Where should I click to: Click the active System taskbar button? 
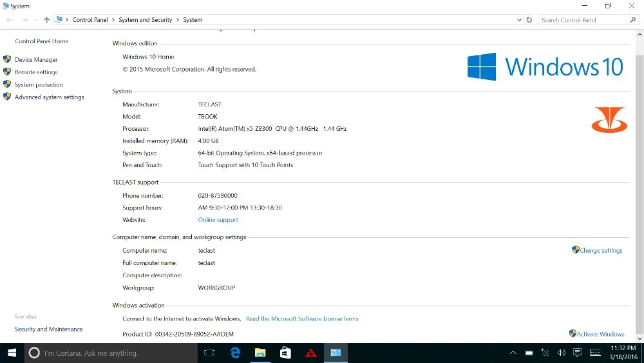point(336,353)
